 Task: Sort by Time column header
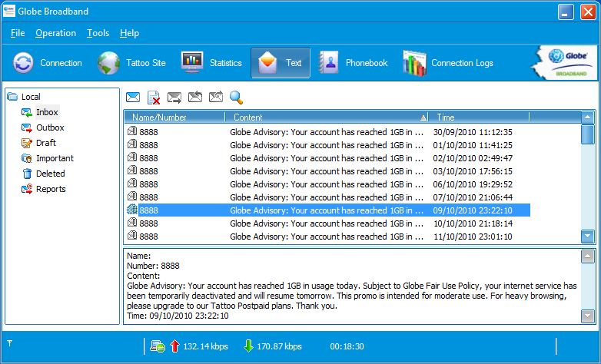point(479,117)
